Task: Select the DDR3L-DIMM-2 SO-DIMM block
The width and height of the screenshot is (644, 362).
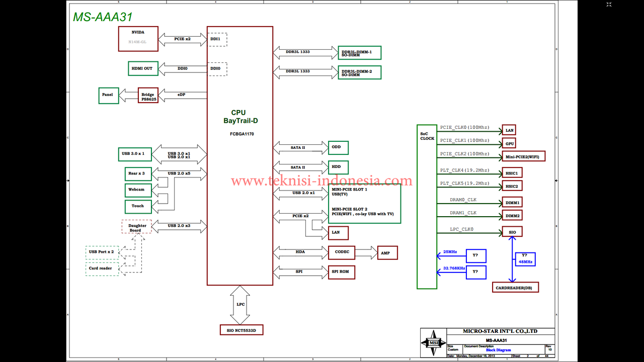Action: (x=359, y=72)
